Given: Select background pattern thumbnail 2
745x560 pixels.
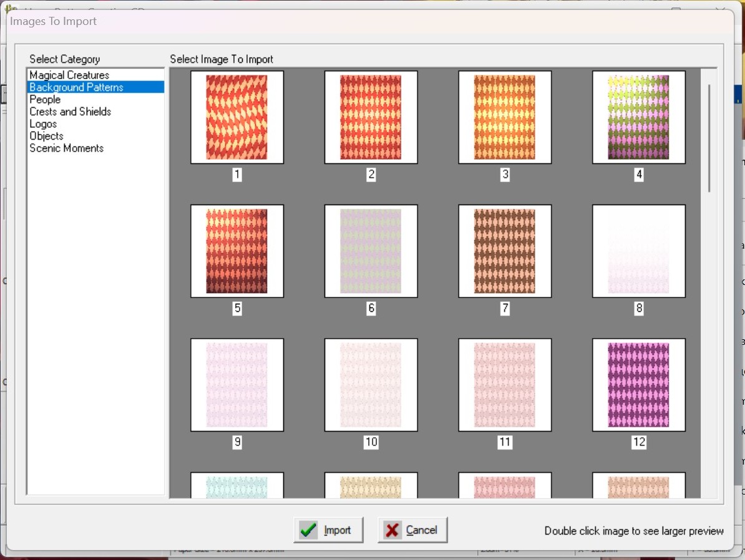Looking at the screenshot, I should pos(371,117).
